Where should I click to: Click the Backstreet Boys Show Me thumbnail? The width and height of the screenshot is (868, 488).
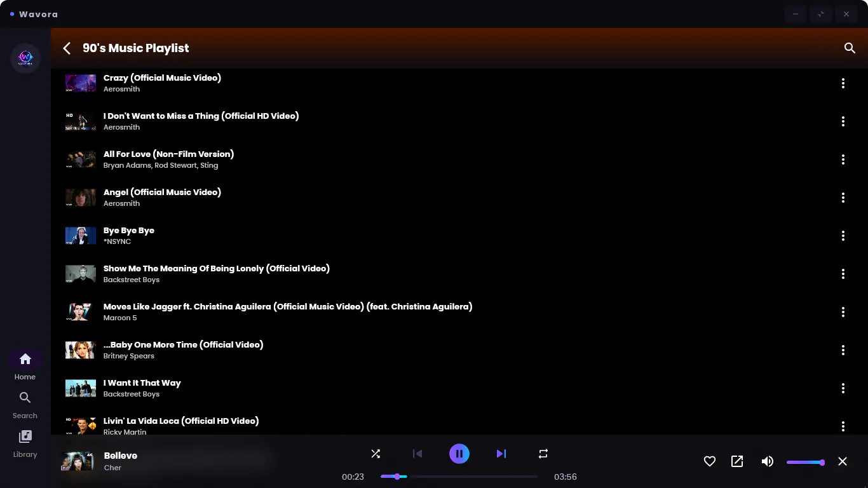(x=81, y=274)
